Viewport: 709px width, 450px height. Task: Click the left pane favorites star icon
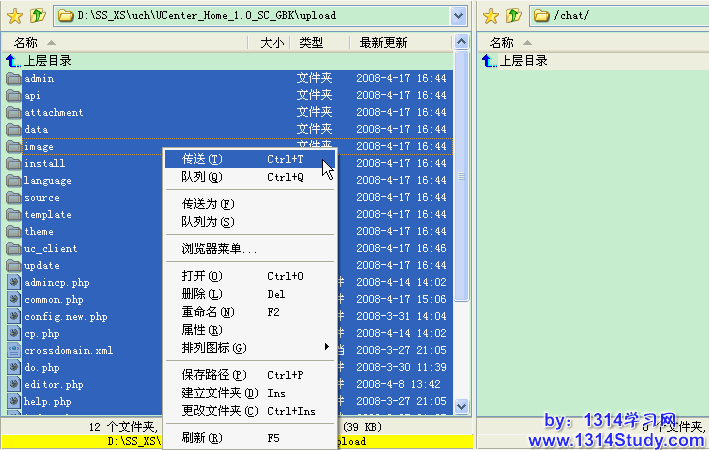pyautogui.click(x=14, y=16)
